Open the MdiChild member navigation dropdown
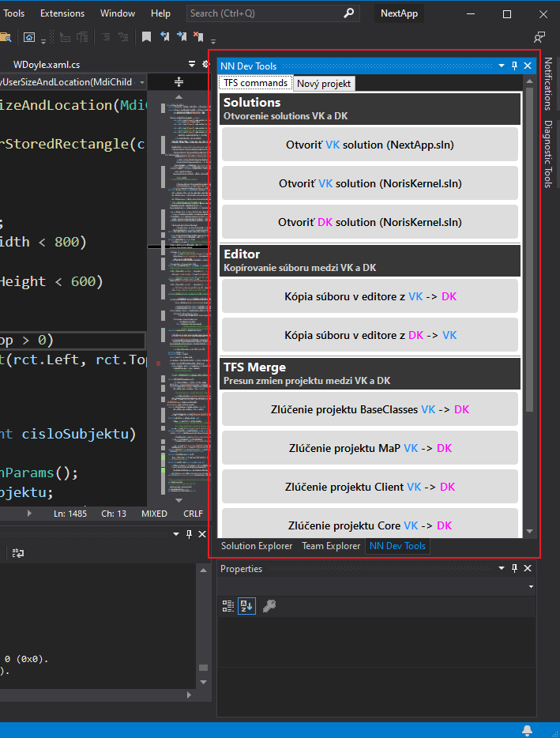The height and width of the screenshot is (738, 560). point(141,82)
